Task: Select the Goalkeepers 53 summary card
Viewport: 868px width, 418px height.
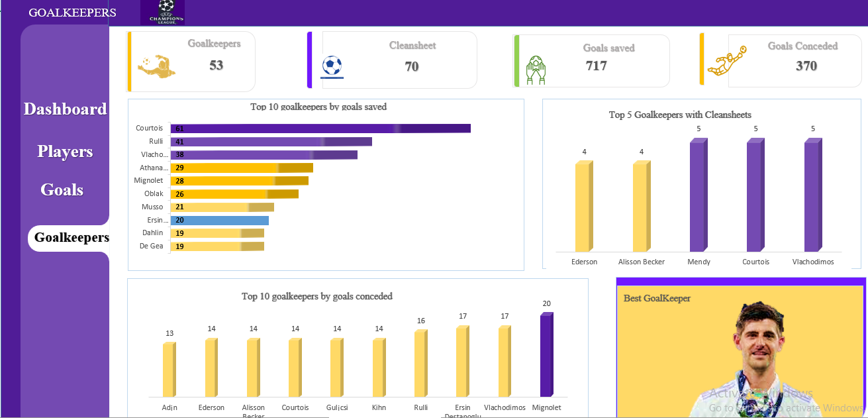Action: pyautogui.click(x=191, y=62)
